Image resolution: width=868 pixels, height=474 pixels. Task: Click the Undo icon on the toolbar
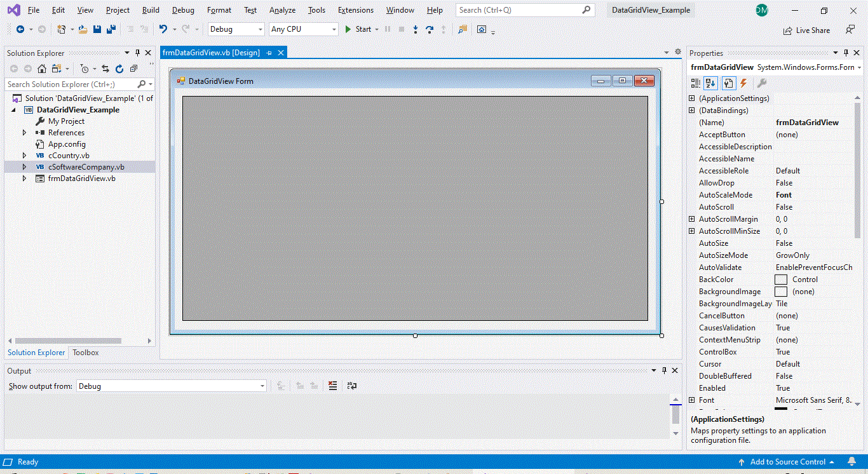coord(164,29)
